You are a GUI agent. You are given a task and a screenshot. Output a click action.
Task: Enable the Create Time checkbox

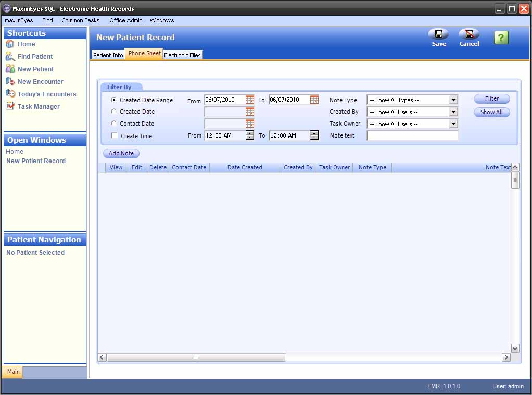pyautogui.click(x=114, y=136)
